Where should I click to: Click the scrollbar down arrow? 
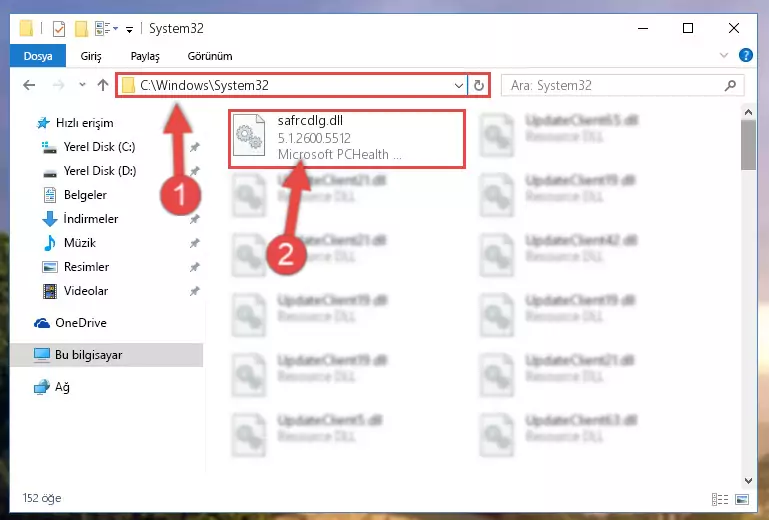click(x=748, y=480)
